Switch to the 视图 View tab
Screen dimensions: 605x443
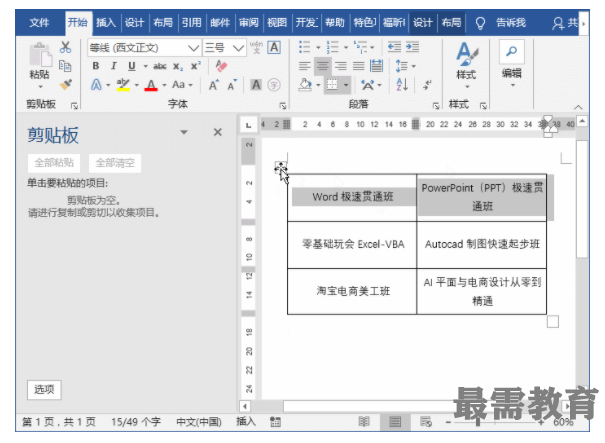[277, 23]
